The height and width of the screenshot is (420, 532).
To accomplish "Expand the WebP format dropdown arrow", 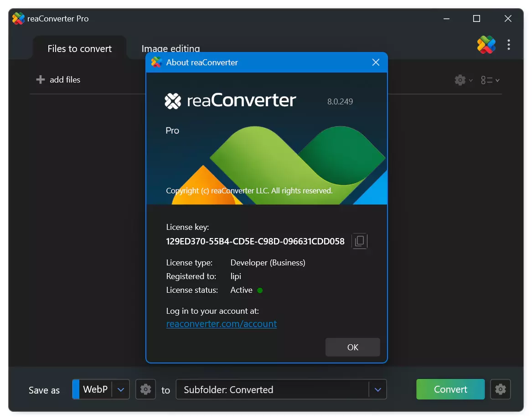I will (121, 389).
